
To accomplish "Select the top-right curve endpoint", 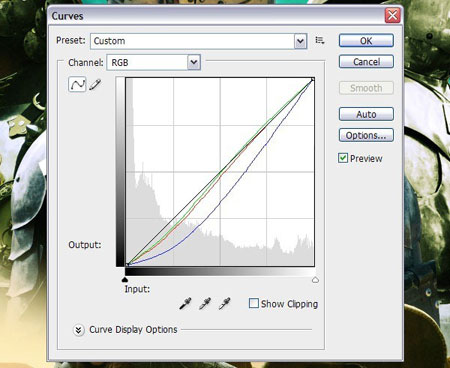I will tap(313, 79).
